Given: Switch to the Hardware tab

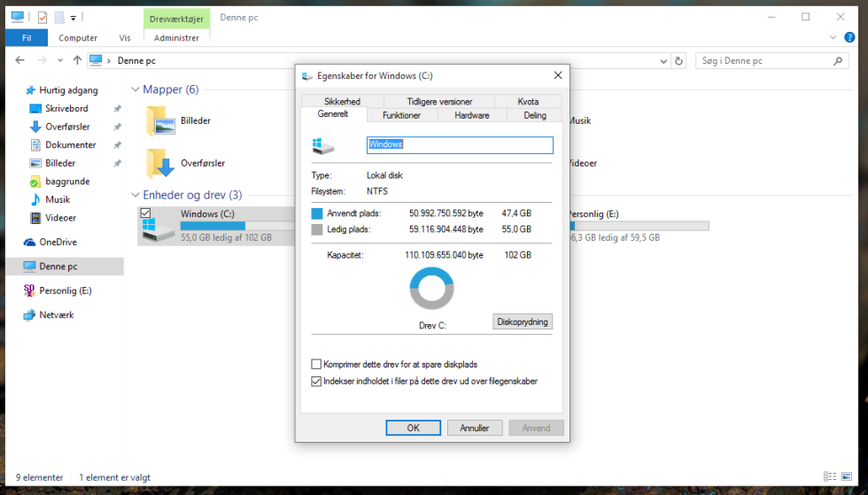Looking at the screenshot, I should [x=471, y=115].
